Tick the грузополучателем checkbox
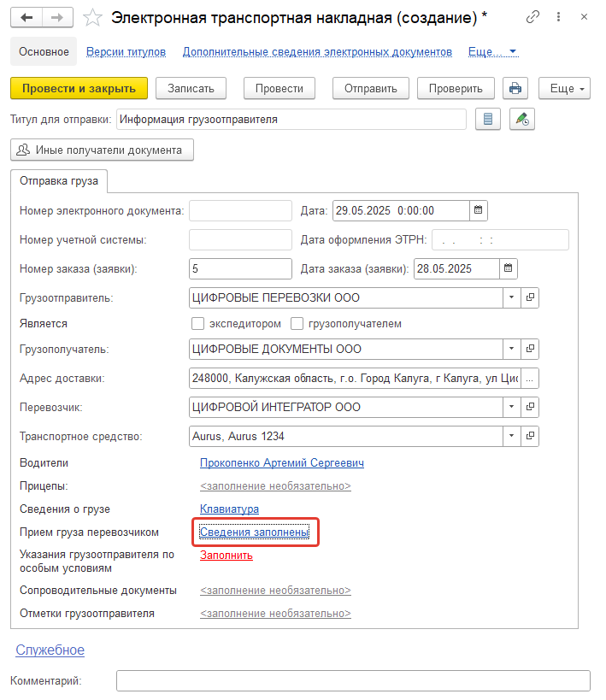This screenshot has height=700, width=606. [297, 324]
